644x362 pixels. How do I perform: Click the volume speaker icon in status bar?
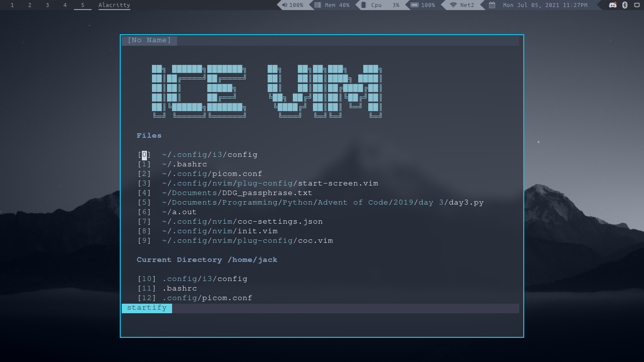284,5
